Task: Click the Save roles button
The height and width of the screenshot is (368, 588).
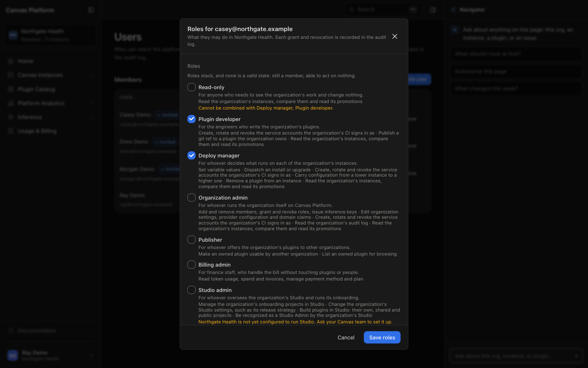Action: [382, 337]
